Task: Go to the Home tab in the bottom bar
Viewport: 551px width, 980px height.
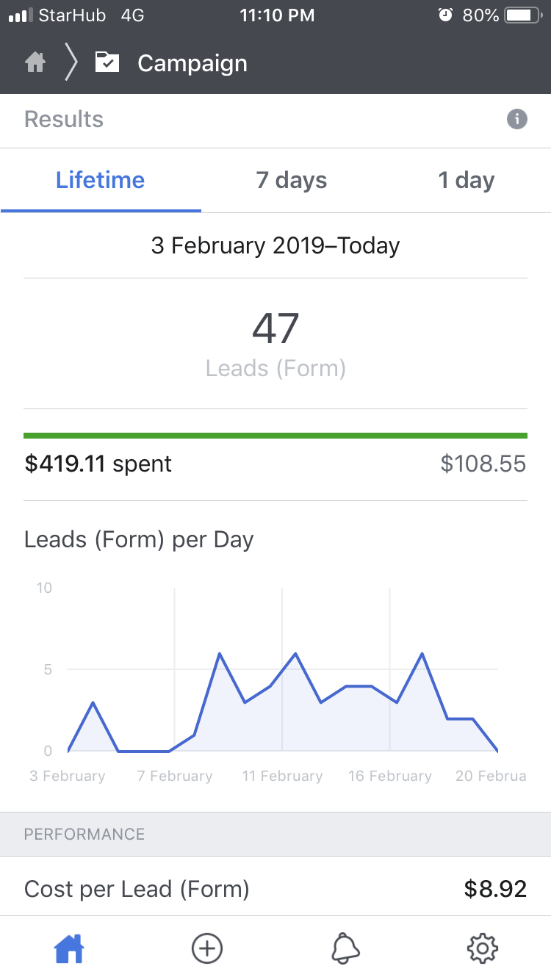Action: (x=69, y=948)
